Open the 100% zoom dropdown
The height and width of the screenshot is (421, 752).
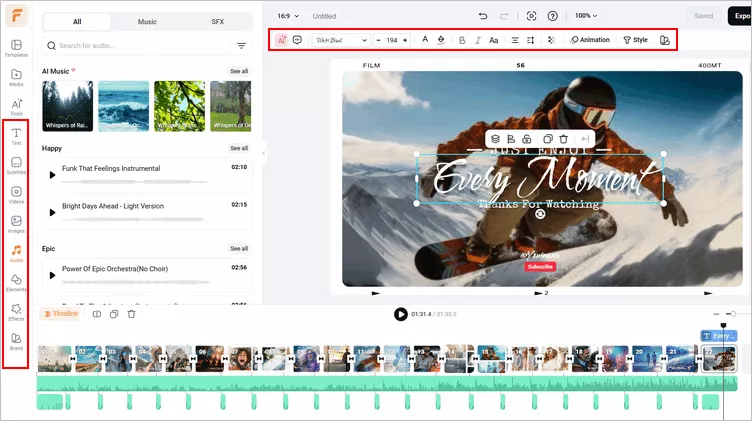pos(586,16)
